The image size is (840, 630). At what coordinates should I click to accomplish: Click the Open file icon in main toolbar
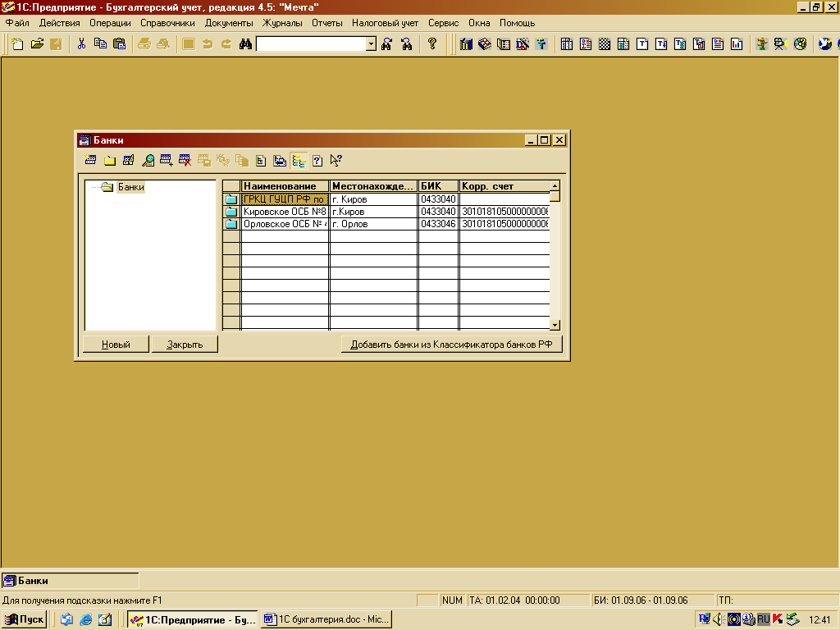pos(37,44)
